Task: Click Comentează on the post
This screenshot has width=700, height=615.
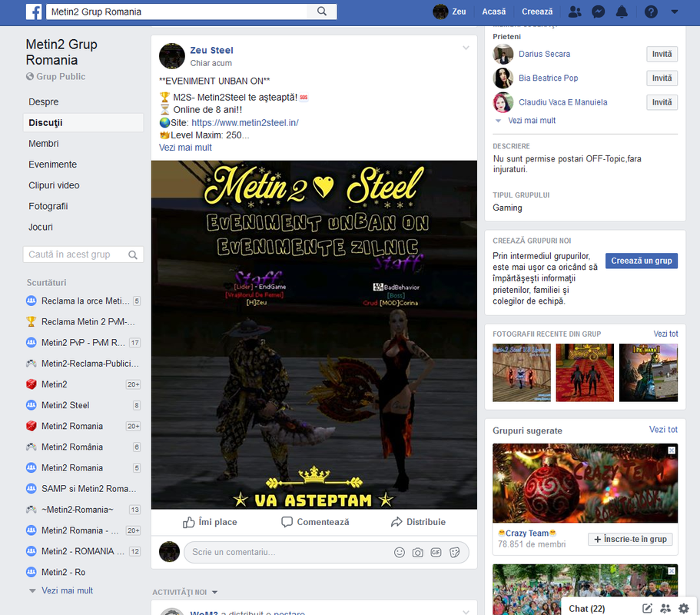Action: pyautogui.click(x=315, y=522)
